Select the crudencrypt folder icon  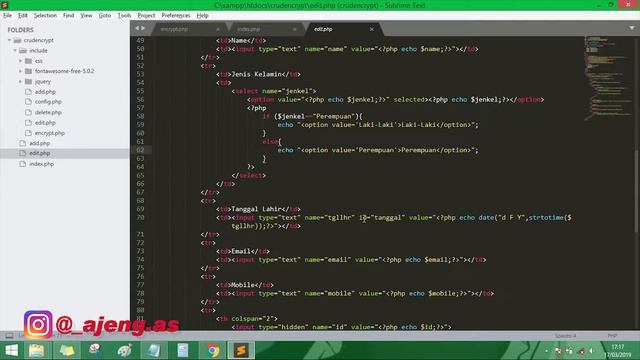17,40
